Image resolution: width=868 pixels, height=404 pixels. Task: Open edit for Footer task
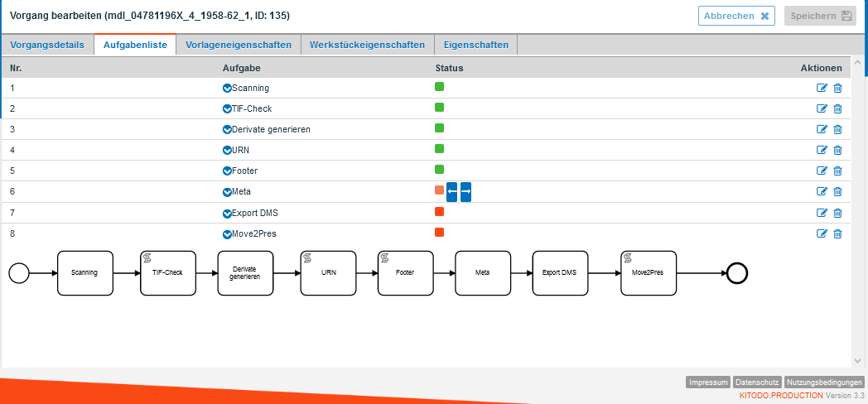coord(822,171)
